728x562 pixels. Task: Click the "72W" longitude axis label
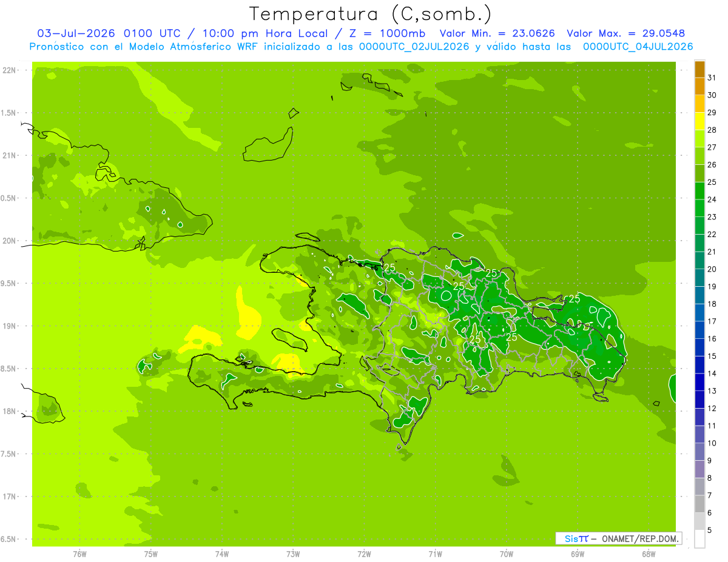pyautogui.click(x=364, y=554)
